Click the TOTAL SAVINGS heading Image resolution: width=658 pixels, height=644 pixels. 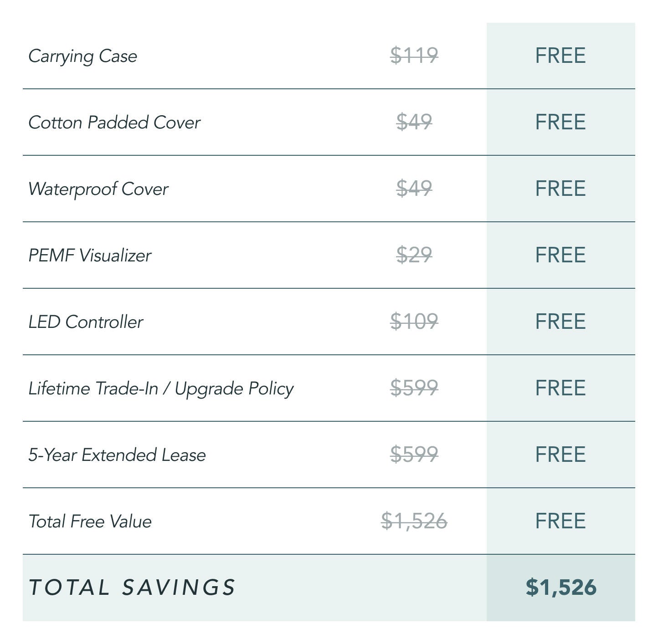coord(132,588)
